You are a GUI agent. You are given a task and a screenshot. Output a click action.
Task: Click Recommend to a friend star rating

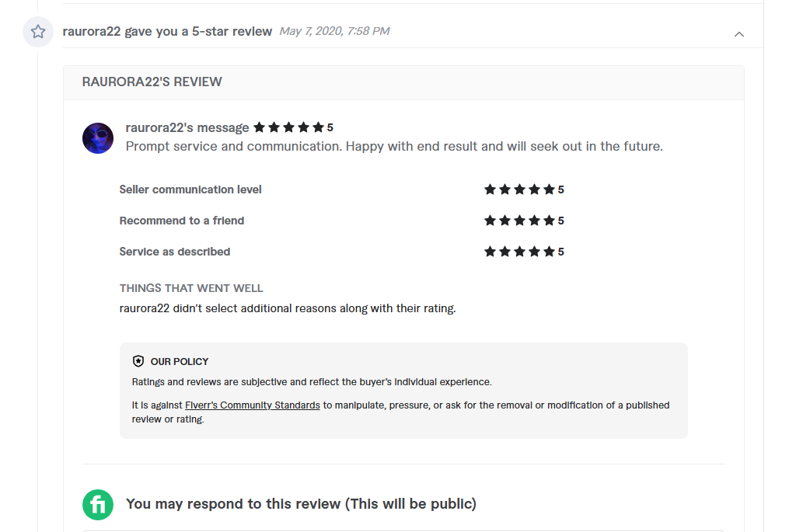[x=519, y=221]
